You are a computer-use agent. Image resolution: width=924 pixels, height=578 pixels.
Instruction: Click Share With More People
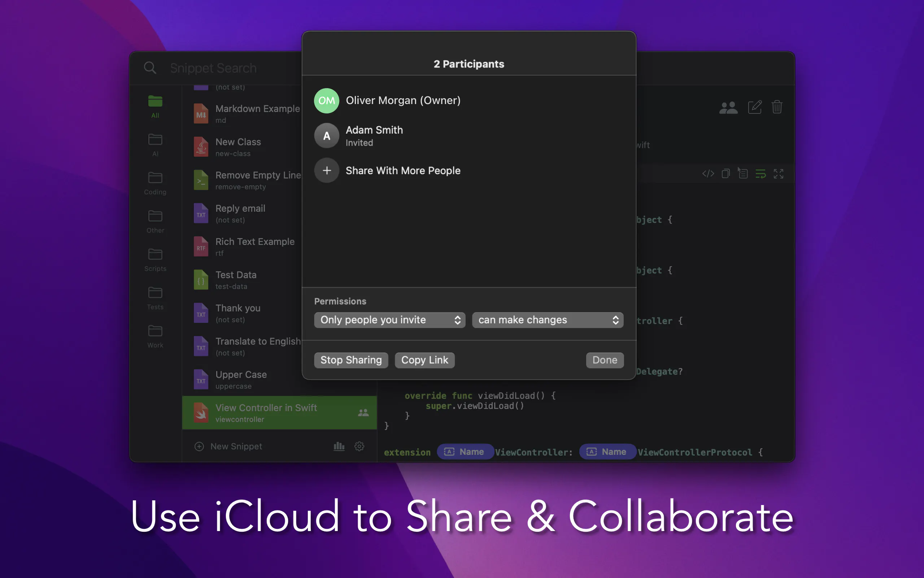pos(403,171)
